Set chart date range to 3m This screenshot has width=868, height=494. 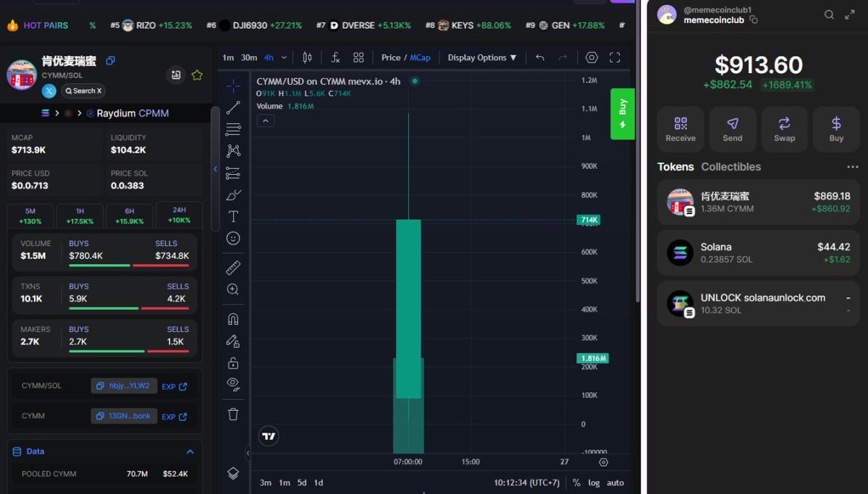[x=266, y=482]
